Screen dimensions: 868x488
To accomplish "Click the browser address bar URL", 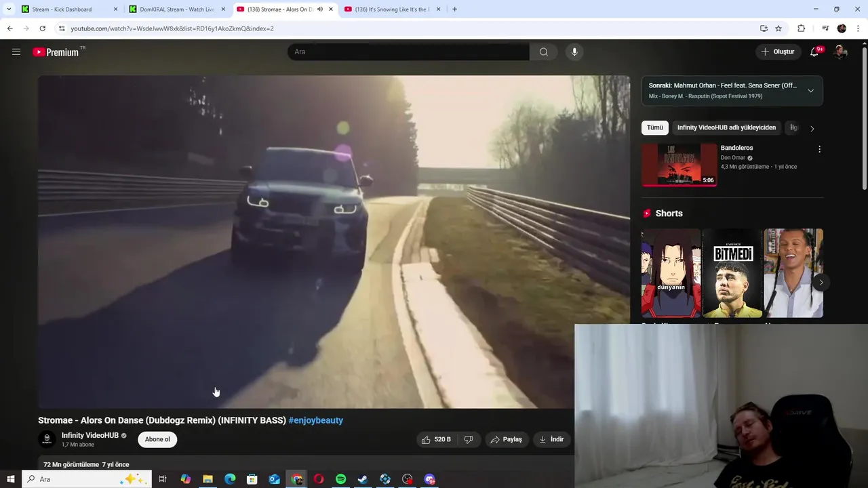I will (x=172, y=28).
